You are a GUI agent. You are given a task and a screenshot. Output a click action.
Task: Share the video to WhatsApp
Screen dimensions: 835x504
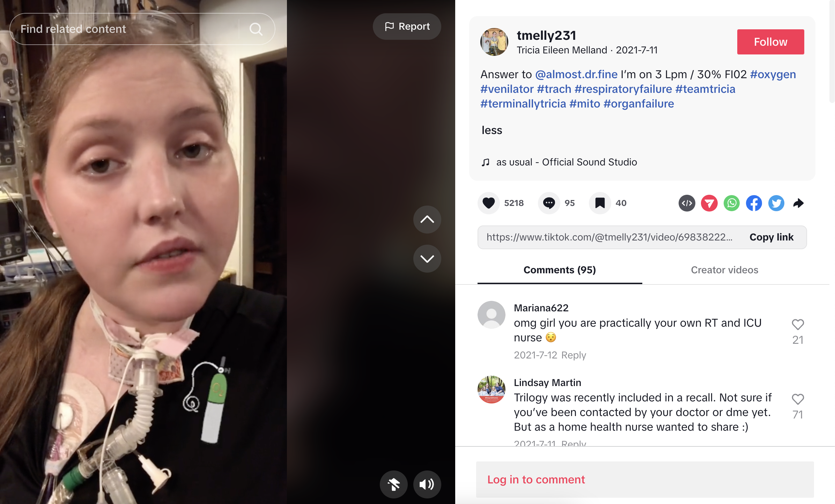click(x=731, y=203)
